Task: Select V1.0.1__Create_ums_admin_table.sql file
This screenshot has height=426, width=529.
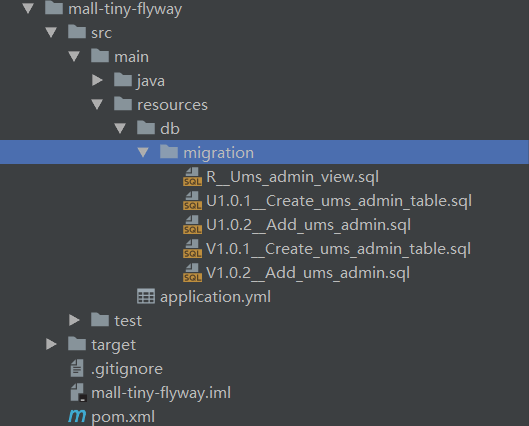Action: (338, 249)
